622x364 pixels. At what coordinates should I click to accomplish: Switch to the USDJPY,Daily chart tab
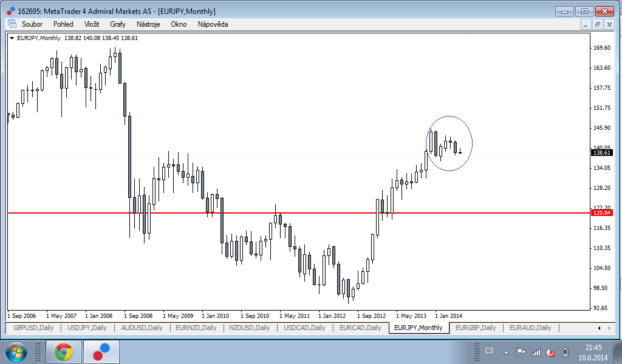(87, 328)
